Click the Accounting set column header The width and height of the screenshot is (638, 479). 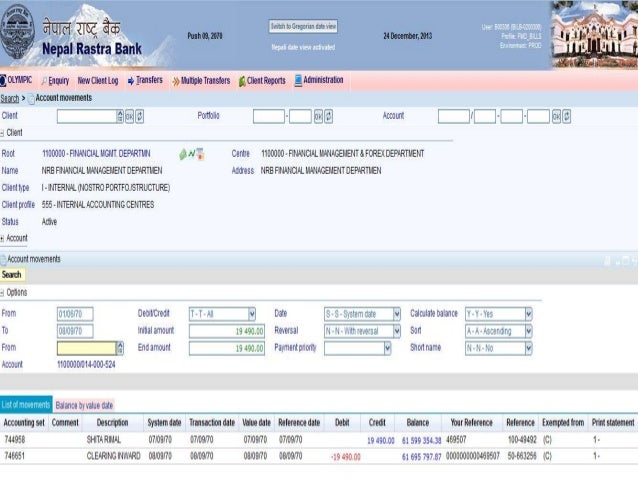tap(24, 423)
